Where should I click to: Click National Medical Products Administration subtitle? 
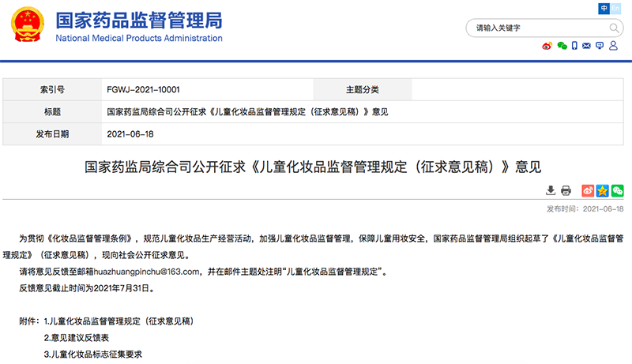click(x=139, y=38)
